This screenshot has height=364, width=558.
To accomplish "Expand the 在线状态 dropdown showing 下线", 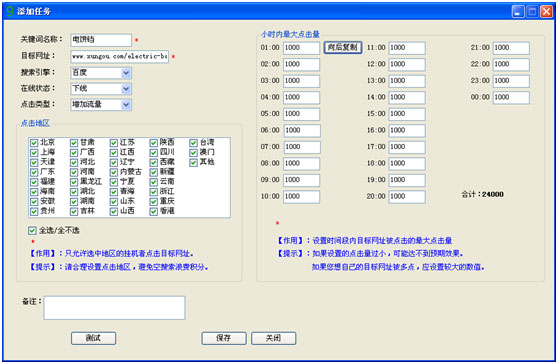I will 101,89.
